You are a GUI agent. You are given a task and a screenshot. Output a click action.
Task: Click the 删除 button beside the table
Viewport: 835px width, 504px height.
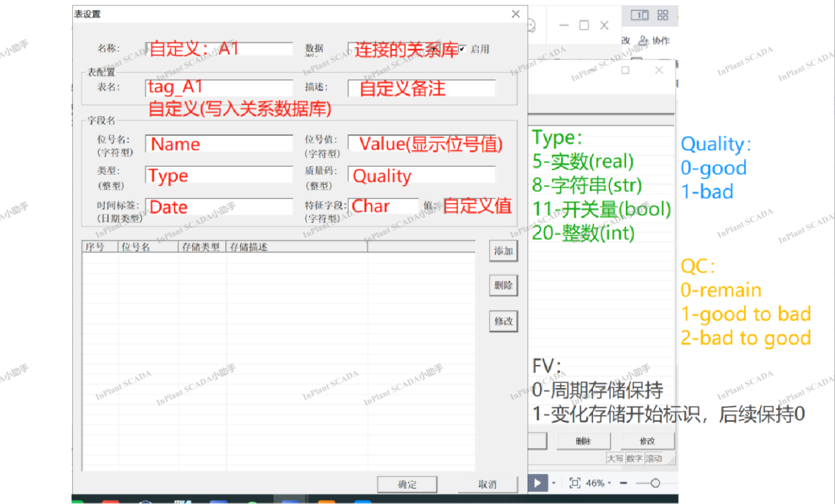point(503,286)
